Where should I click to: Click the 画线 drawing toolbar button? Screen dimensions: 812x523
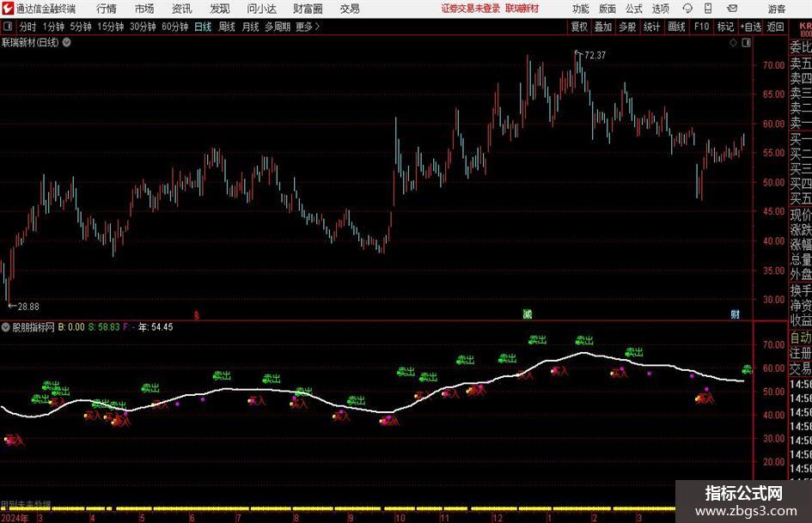(676, 27)
